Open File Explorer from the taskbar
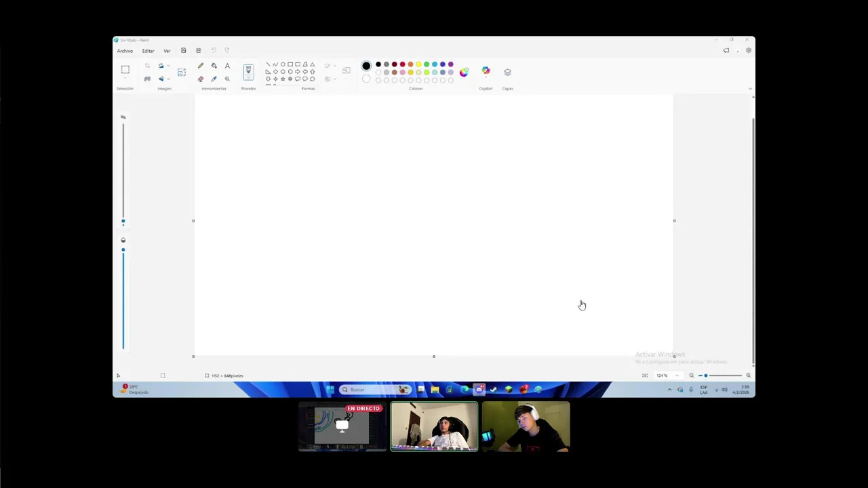The image size is (868, 488). (435, 390)
